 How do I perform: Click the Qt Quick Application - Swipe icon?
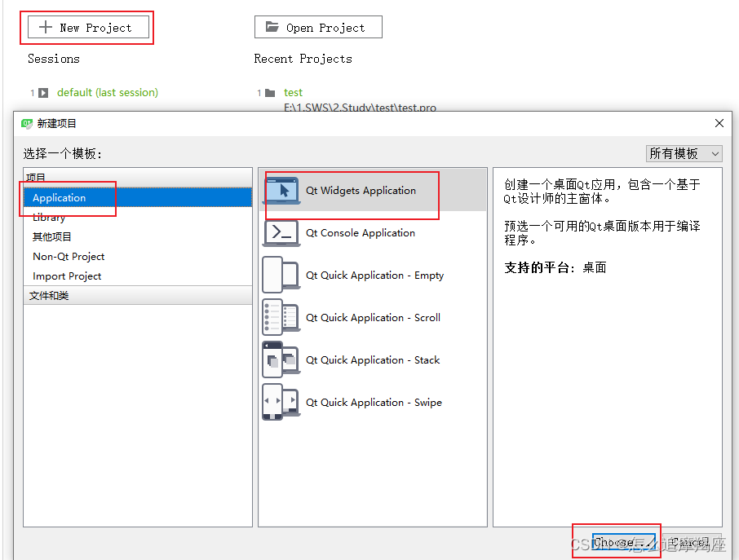point(281,402)
